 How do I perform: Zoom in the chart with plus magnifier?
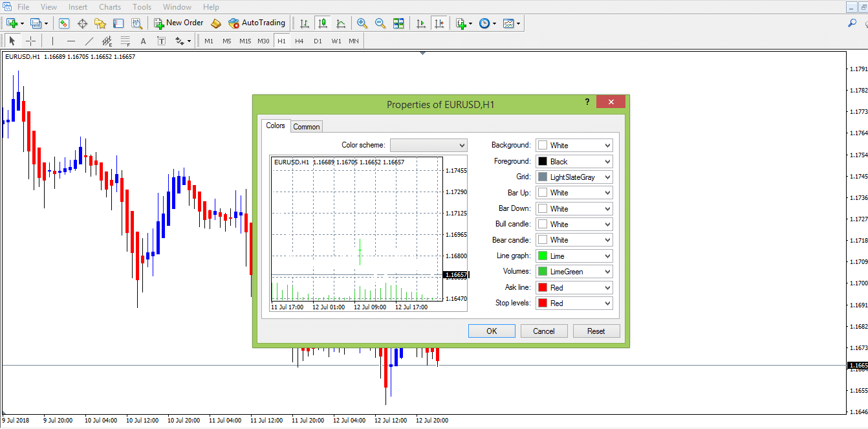(x=362, y=23)
